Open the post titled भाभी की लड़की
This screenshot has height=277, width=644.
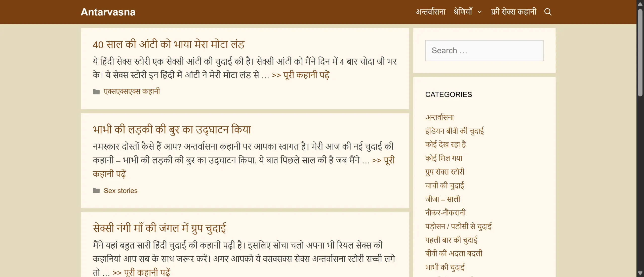(x=172, y=129)
